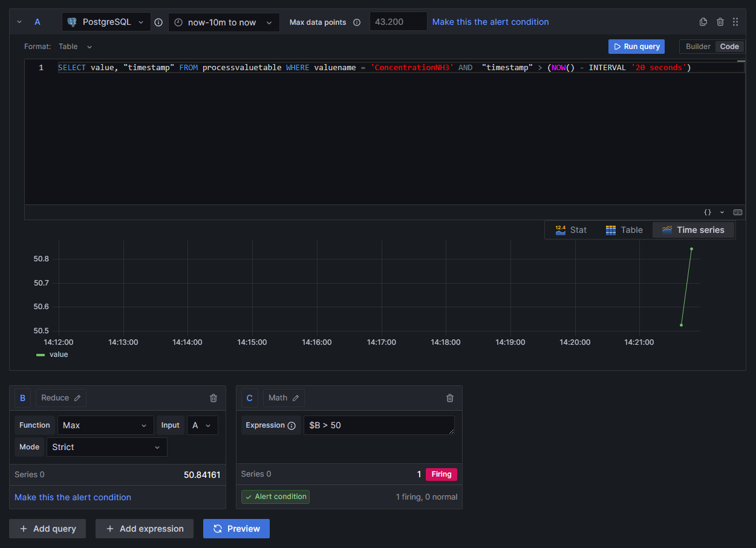756x548 pixels.
Task: Click the keyboard shortcuts icon in editor
Action: click(737, 212)
